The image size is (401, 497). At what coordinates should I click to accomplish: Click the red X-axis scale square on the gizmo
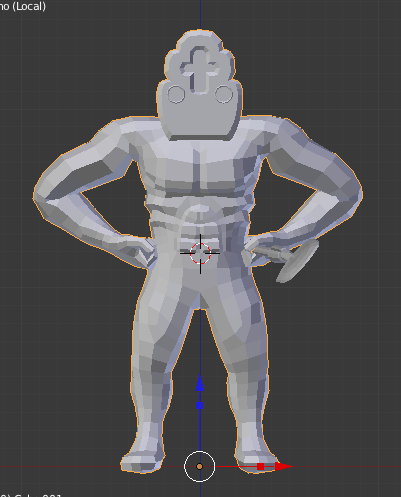[x=261, y=467]
